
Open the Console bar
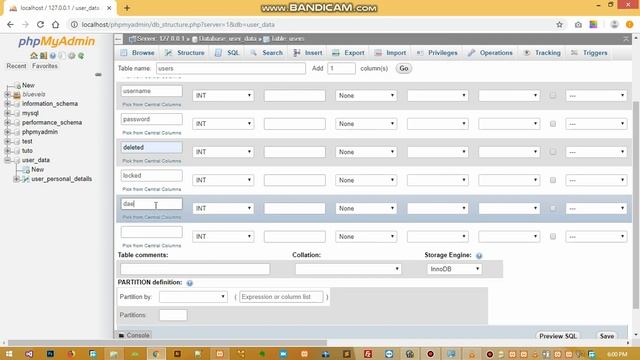(134, 335)
